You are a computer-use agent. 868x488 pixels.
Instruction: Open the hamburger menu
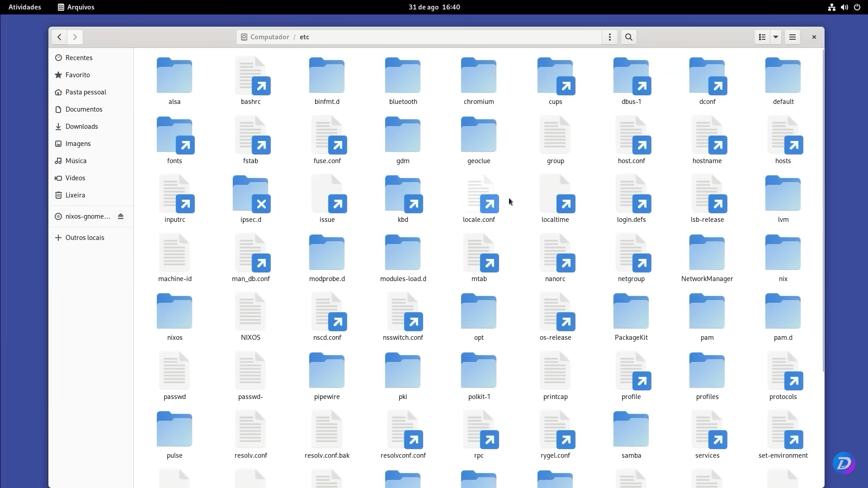tap(792, 37)
